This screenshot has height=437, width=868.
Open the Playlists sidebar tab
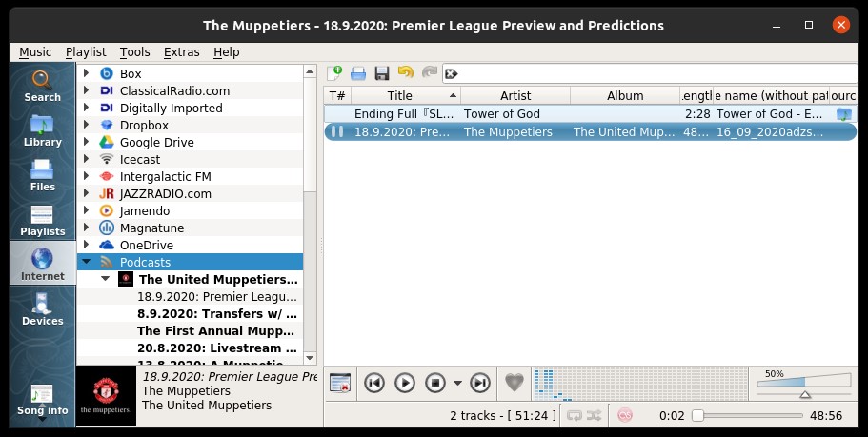tap(42, 220)
